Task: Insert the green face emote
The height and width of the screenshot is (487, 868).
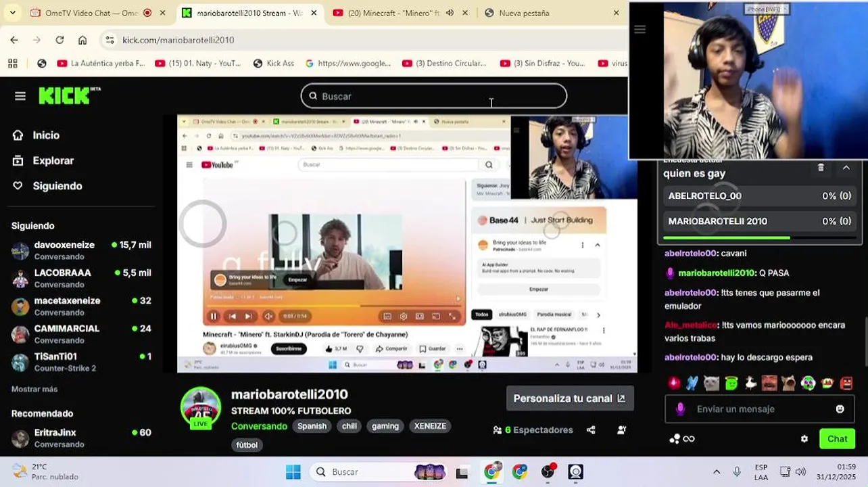Action: click(731, 384)
